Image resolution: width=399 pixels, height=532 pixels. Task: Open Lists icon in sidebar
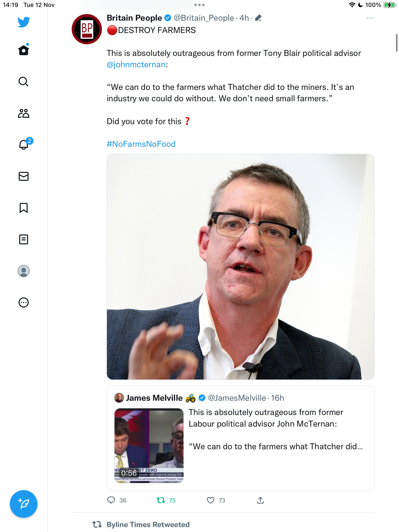pyautogui.click(x=24, y=239)
